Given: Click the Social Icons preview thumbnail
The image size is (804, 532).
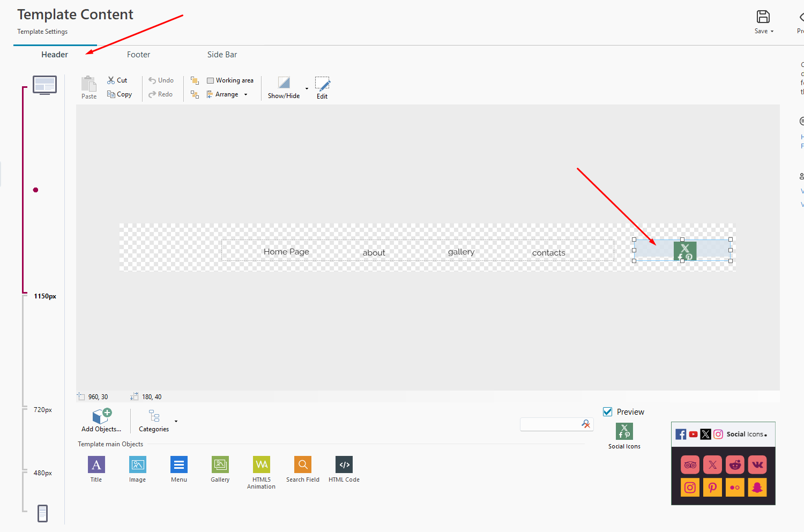Looking at the screenshot, I should 723,463.
